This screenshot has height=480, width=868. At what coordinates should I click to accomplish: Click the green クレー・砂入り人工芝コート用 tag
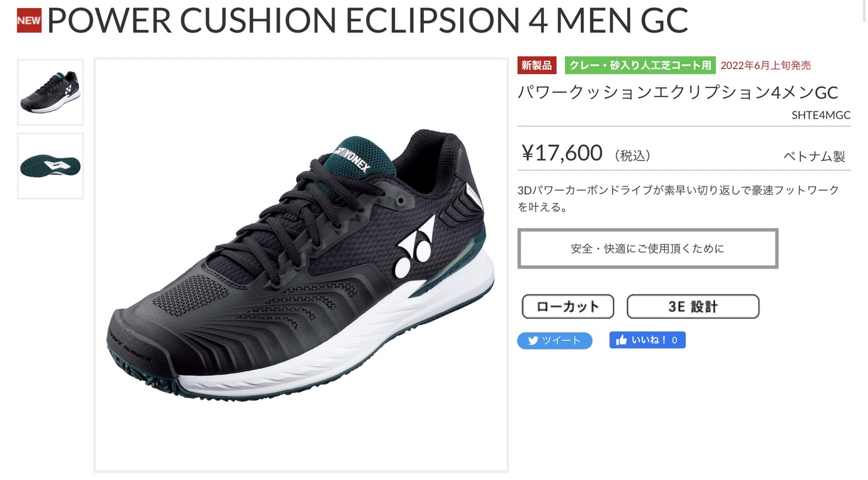pyautogui.click(x=640, y=66)
